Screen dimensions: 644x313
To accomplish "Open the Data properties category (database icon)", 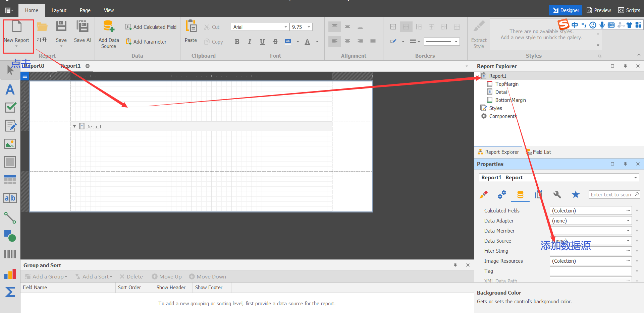I will pyautogui.click(x=520, y=194).
